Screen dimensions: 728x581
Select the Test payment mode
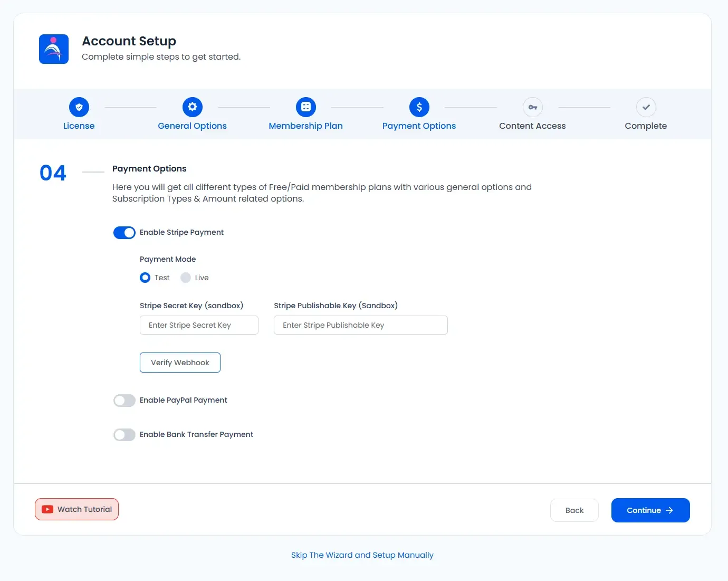click(x=145, y=277)
